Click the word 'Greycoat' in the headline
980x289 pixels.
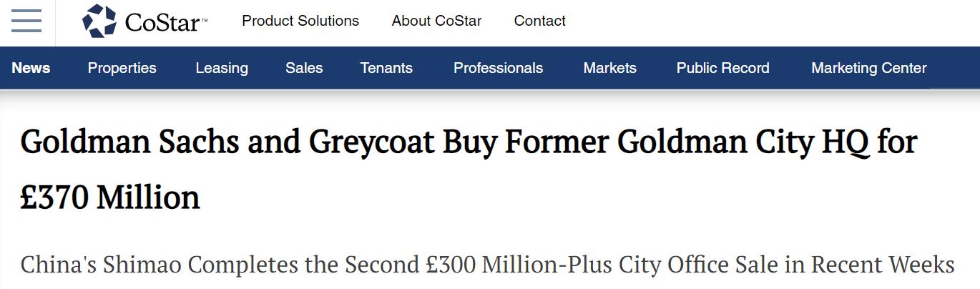tap(371, 142)
